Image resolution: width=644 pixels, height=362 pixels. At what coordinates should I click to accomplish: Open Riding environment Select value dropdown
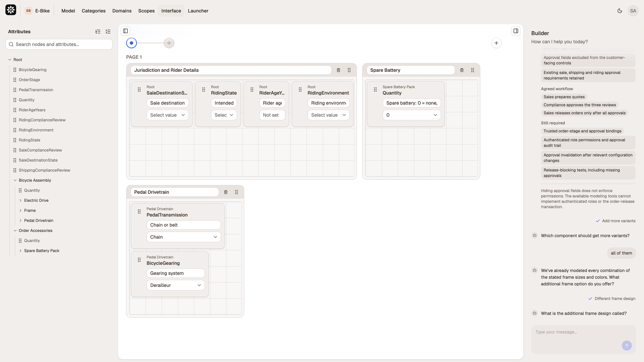point(328,115)
